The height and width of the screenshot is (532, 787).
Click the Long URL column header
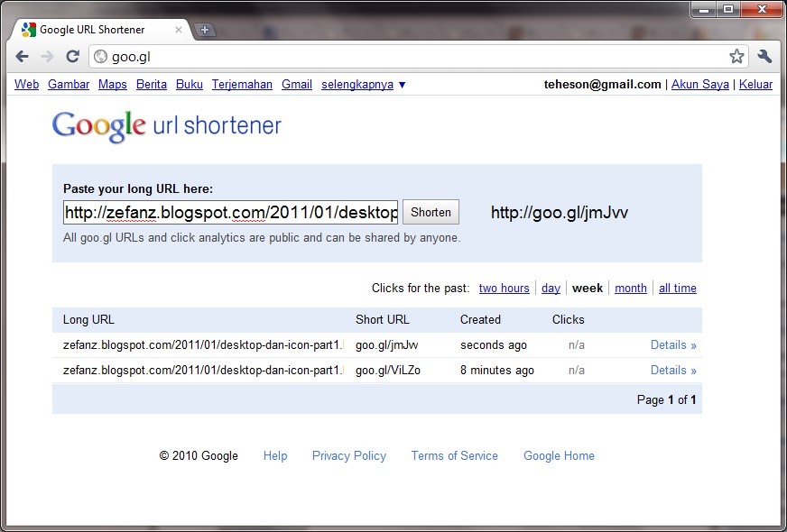[x=88, y=319]
